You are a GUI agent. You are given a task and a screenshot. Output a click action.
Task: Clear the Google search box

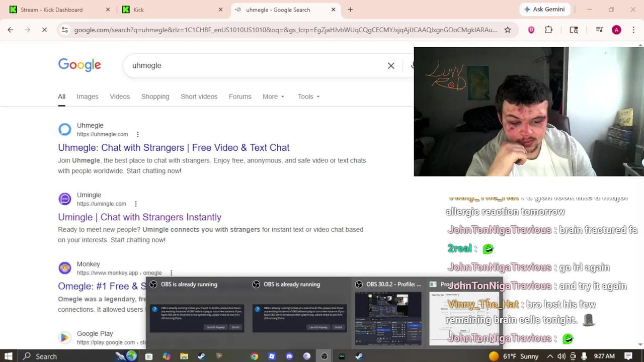tap(391, 65)
